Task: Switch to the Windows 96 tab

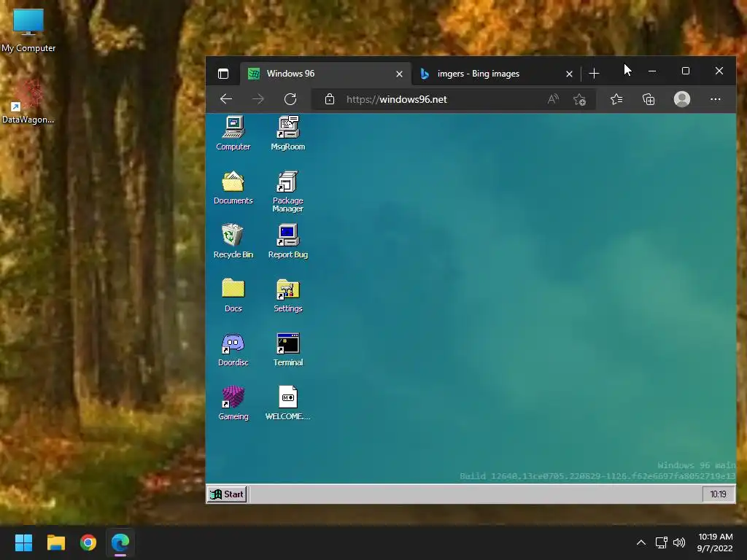Action: point(325,74)
